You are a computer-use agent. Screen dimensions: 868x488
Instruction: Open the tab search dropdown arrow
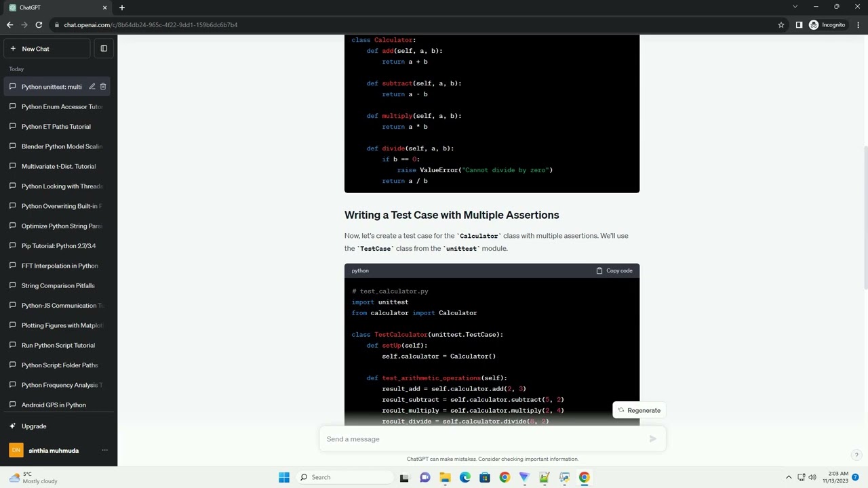[x=795, y=7]
